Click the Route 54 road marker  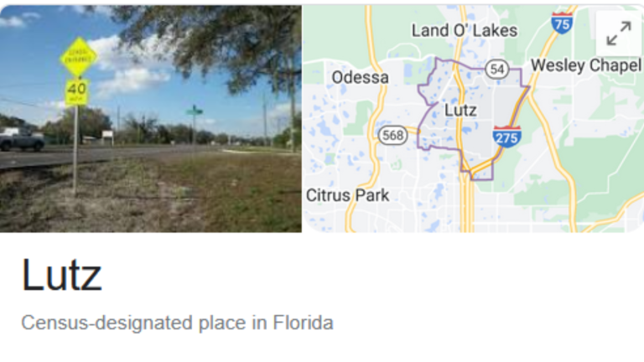pyautogui.click(x=498, y=70)
